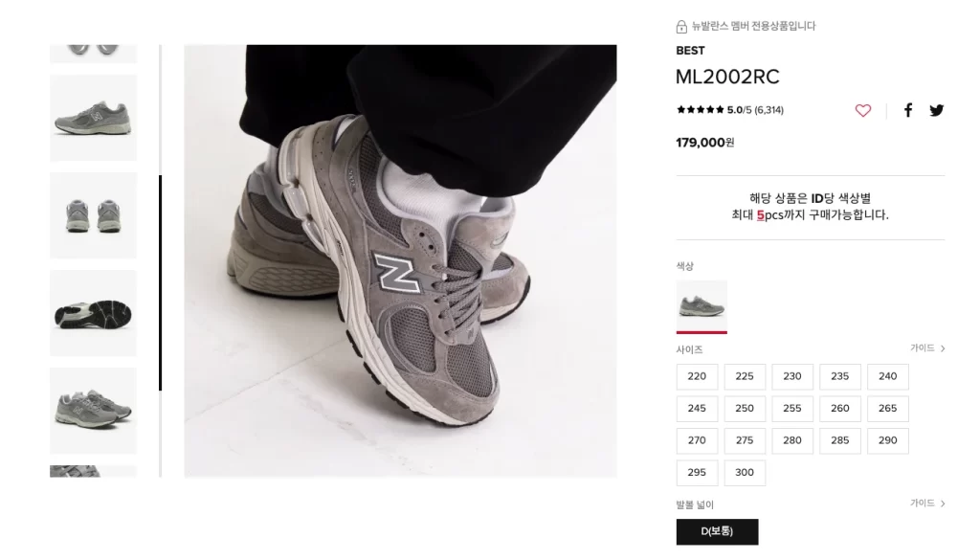
Task: Click the thumbnail list scrollbar
Action: click(x=161, y=282)
